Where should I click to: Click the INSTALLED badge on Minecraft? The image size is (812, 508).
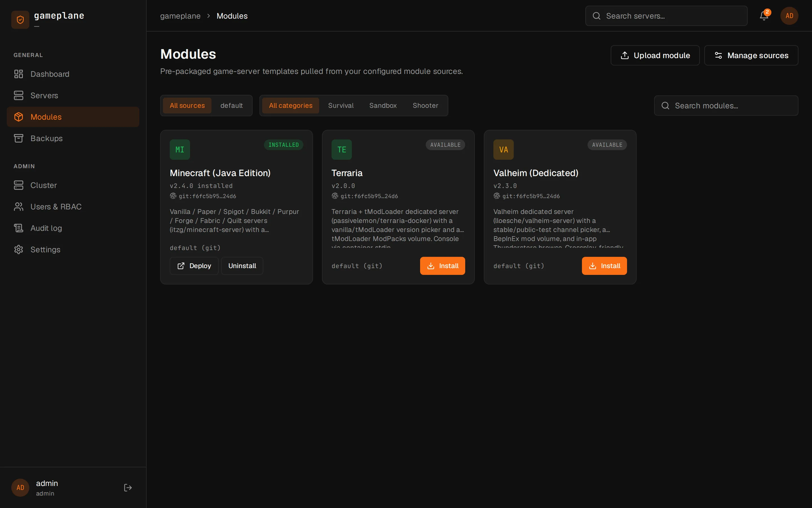pyautogui.click(x=284, y=145)
